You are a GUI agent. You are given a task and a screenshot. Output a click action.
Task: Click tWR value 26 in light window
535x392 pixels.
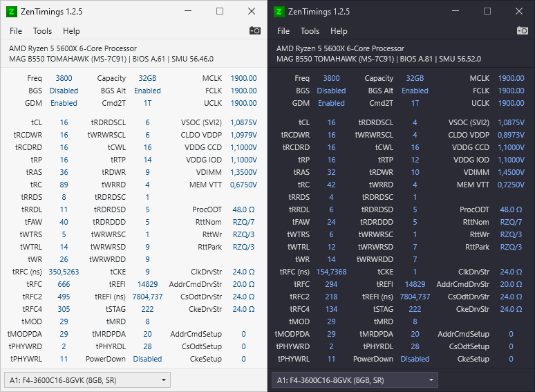[64, 260]
